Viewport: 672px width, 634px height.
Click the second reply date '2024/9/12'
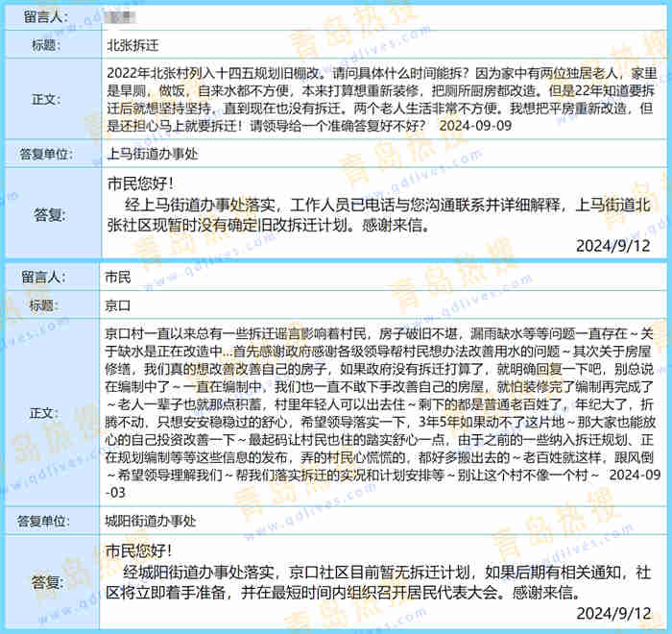613,614
